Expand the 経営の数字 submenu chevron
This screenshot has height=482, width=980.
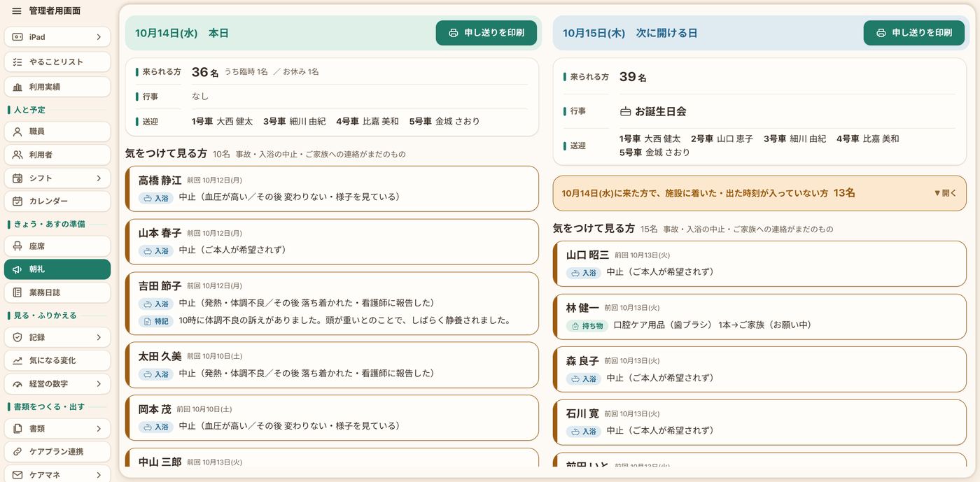[99, 384]
